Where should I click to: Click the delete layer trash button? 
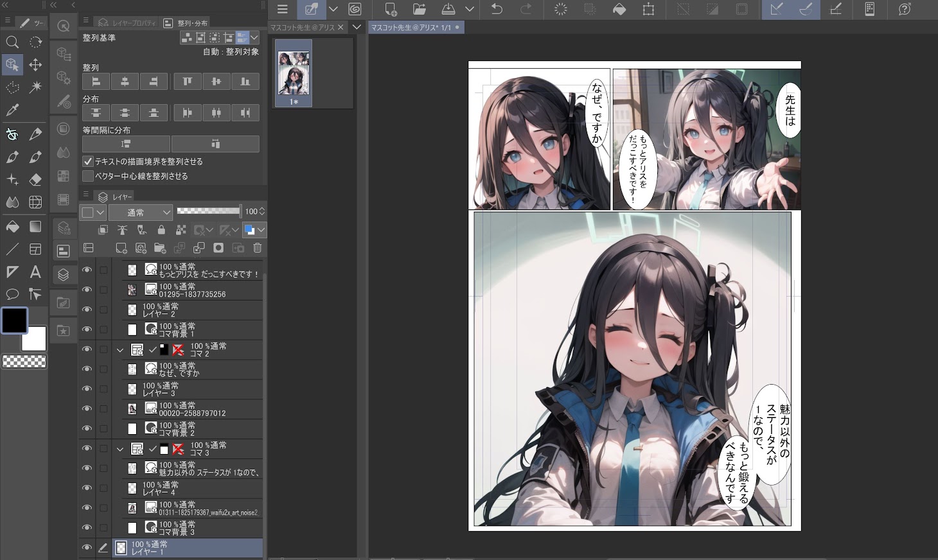point(257,248)
